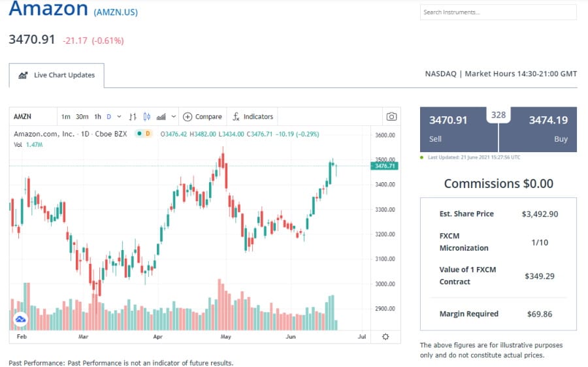Click the fx icon beside Indicators
Screen dimensions: 588x367
(236, 117)
